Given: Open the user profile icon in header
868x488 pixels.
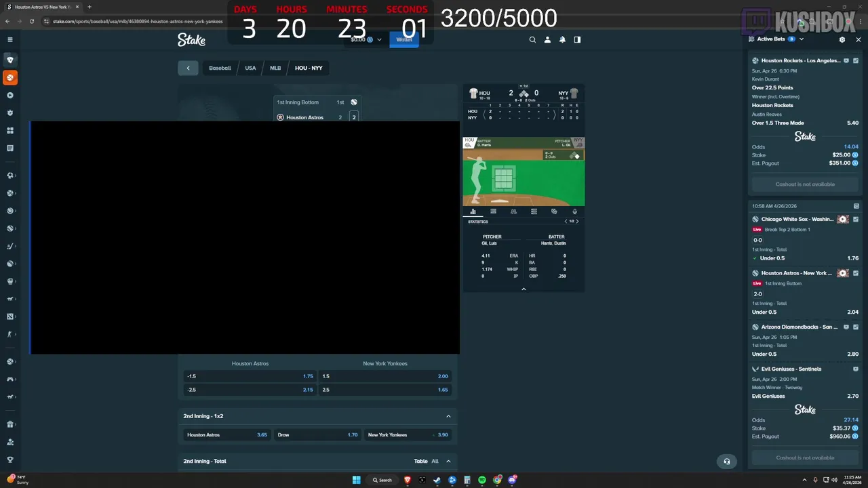Looking at the screenshot, I should point(547,39).
